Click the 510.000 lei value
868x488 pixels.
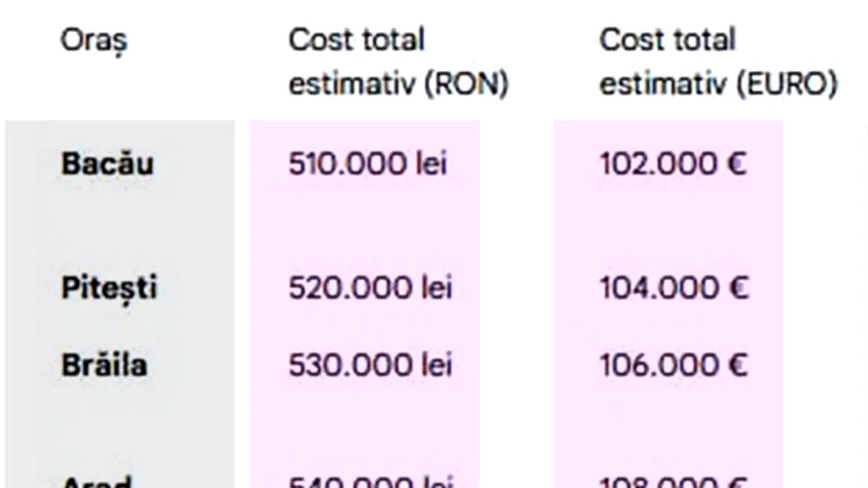pos(368,164)
